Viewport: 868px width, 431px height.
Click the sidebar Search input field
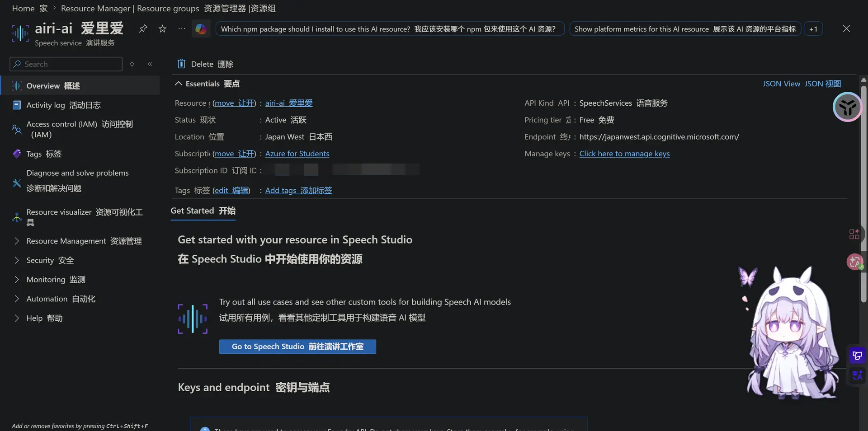[66, 64]
